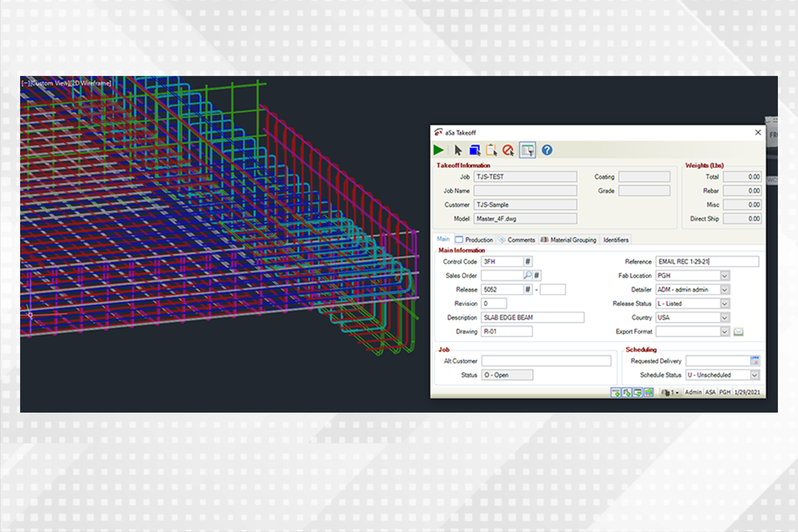Click the magnifier search in Sales Order
The height and width of the screenshot is (532, 798).
(527, 276)
